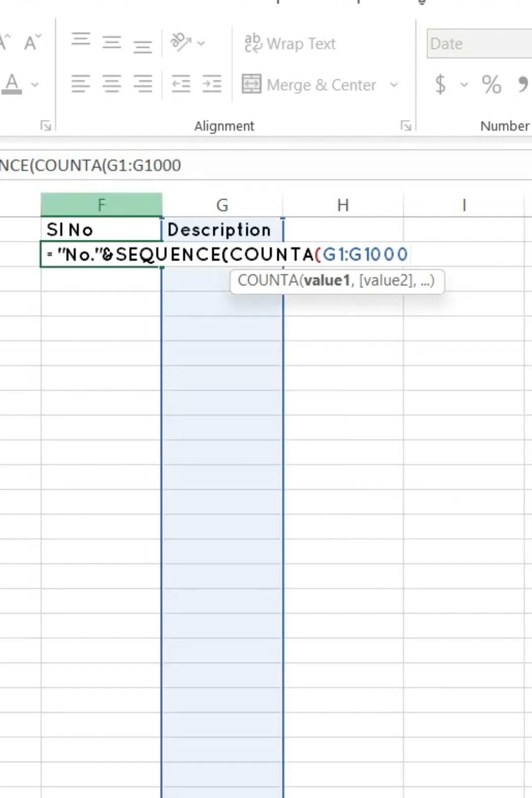The height and width of the screenshot is (798, 532).
Task: Click in the formula bar
Action: [296, 165]
